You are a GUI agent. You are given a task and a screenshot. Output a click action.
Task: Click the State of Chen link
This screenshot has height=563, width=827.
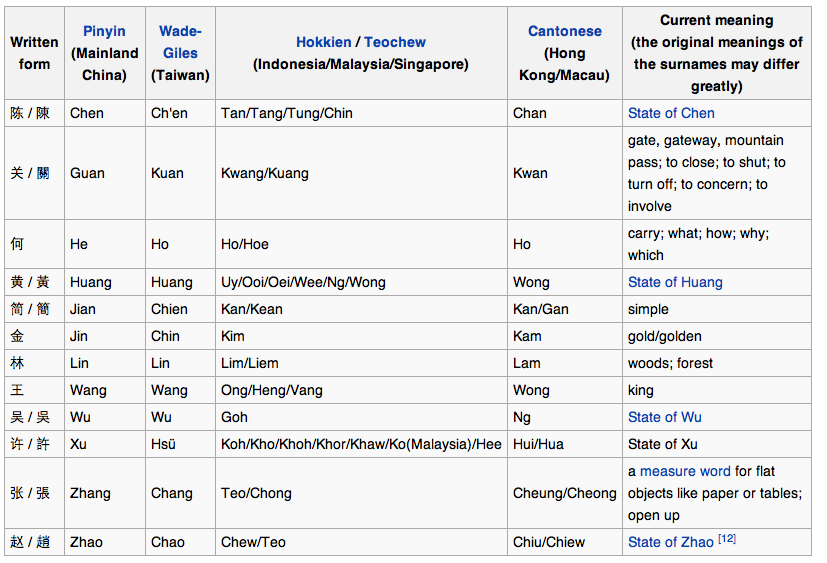click(x=671, y=113)
